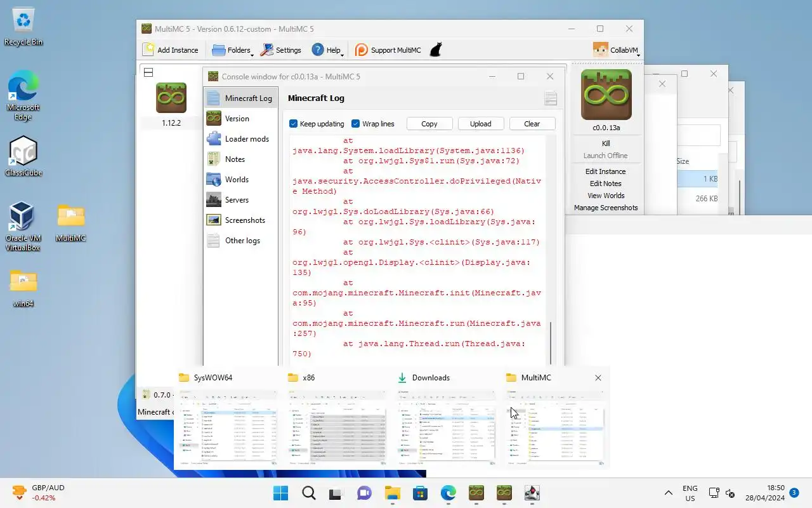
Task: Open ClassiCube desktop icon
Action: tap(23, 157)
